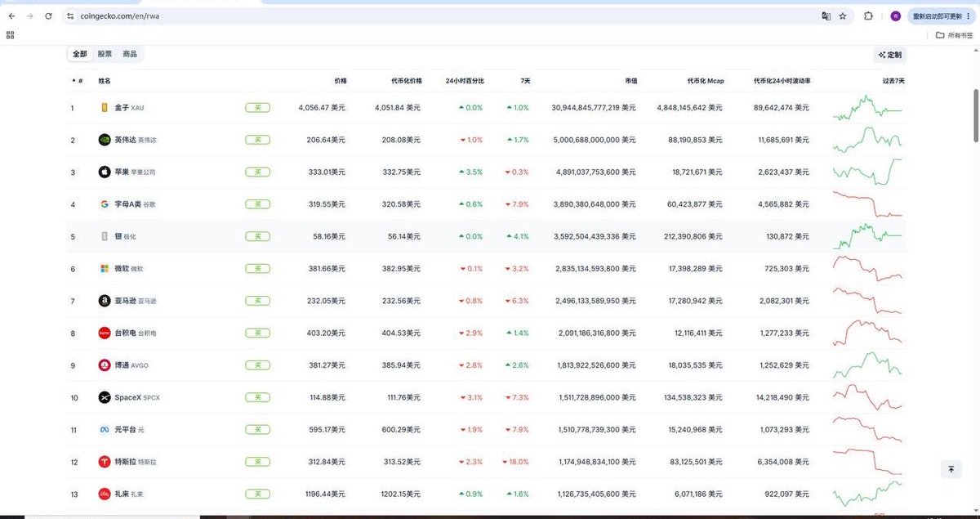The image size is (980, 519).
Task: Click the Broadcom logo icon for 博通 AVGO
Action: [105, 365]
